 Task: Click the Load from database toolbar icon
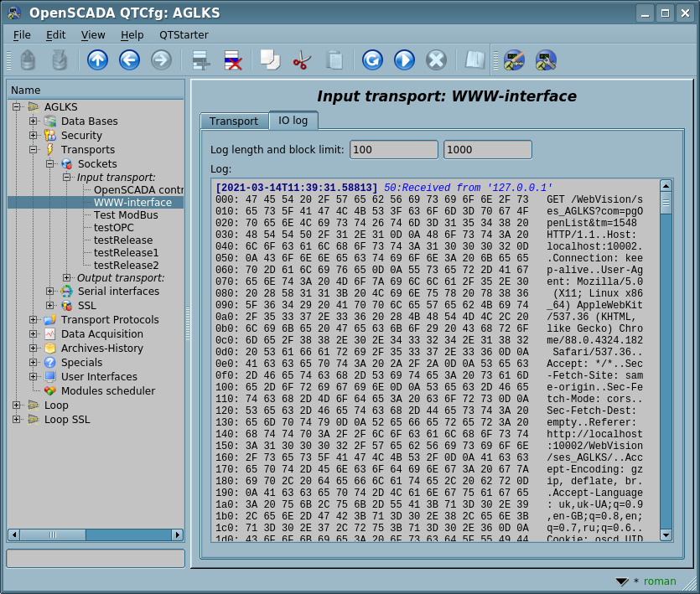tap(28, 60)
